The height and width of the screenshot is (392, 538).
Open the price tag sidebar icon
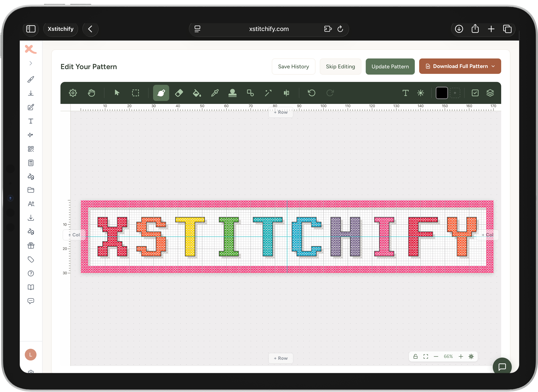click(31, 259)
